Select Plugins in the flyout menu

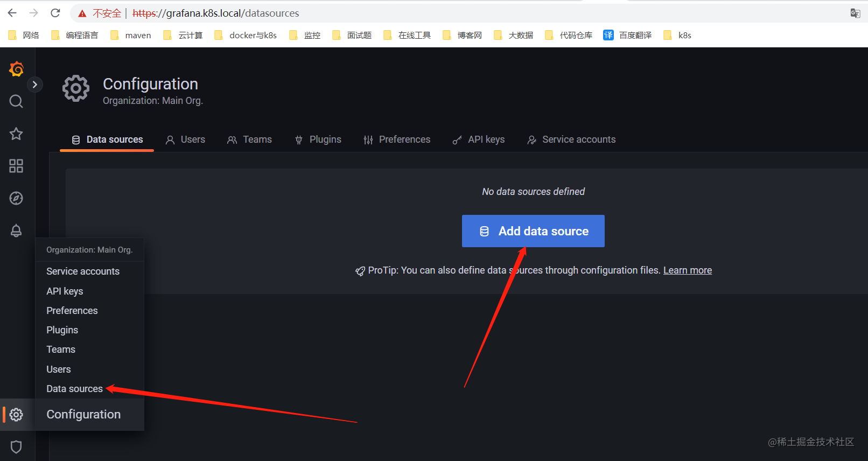coord(62,330)
